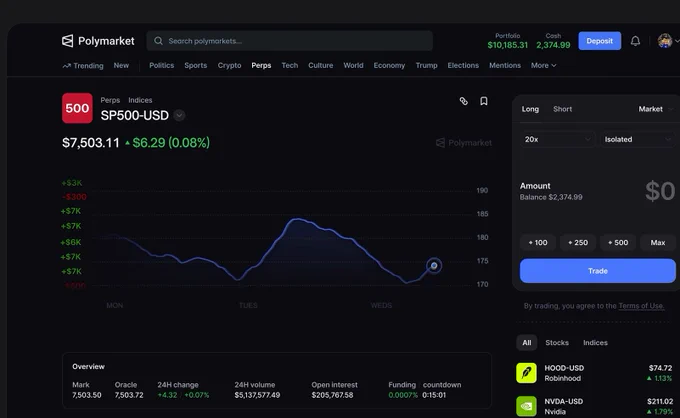This screenshot has width=680, height=418.
Task: Click the Indices breadcrumb above SP500-USD
Action: [x=140, y=100]
